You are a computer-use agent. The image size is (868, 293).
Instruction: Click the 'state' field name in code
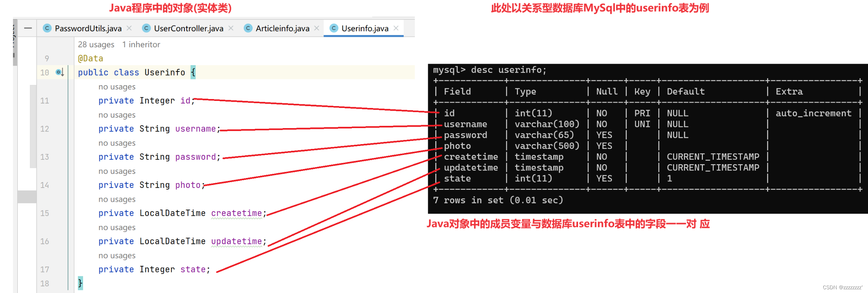[x=193, y=270]
